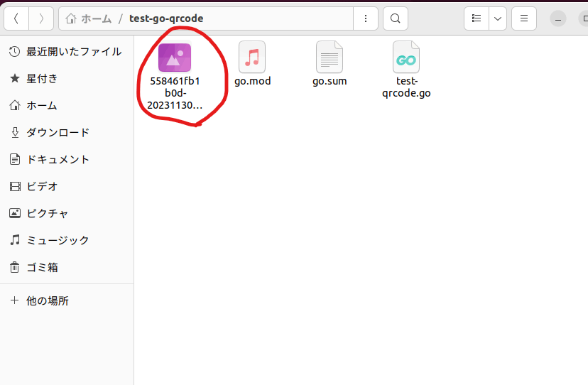Image resolution: width=588 pixels, height=385 pixels.
Task: Switch to list view mode
Action: pyautogui.click(x=477, y=18)
